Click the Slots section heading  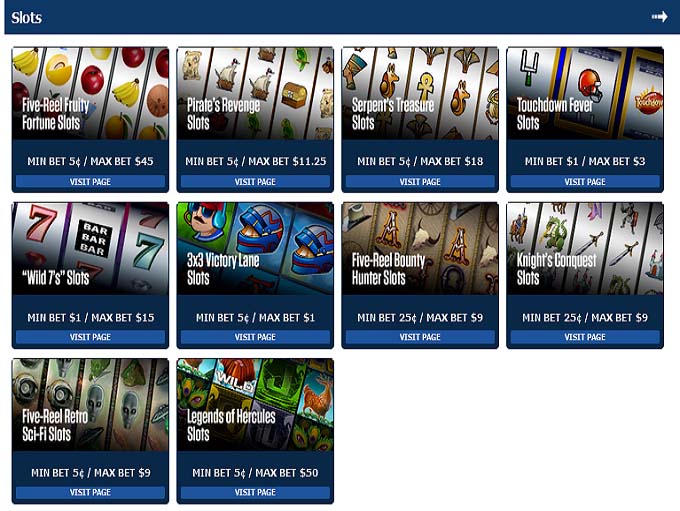click(x=26, y=17)
